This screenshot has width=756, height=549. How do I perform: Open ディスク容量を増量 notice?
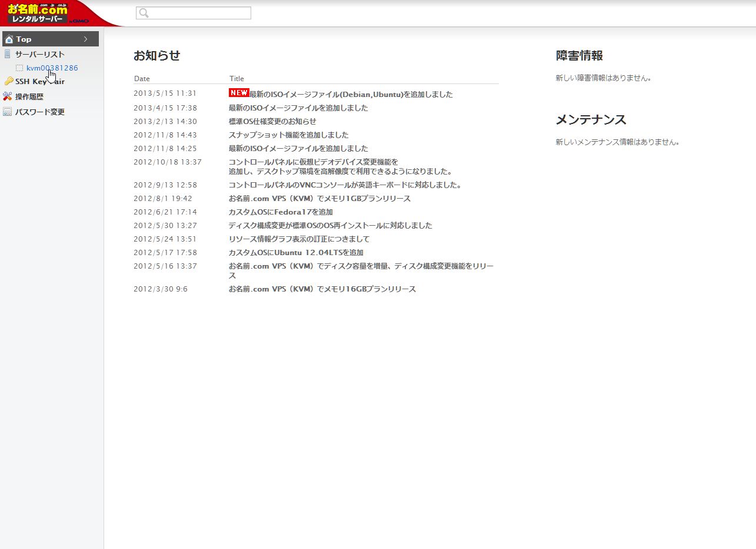click(361, 271)
